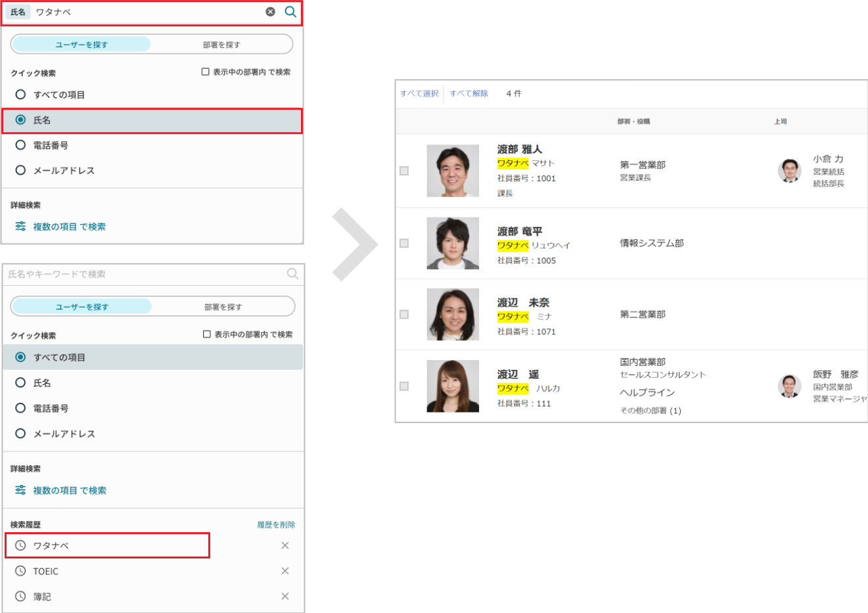Click 情報システム部 department text
Viewport: 868px width, 613px height.
tap(652, 243)
